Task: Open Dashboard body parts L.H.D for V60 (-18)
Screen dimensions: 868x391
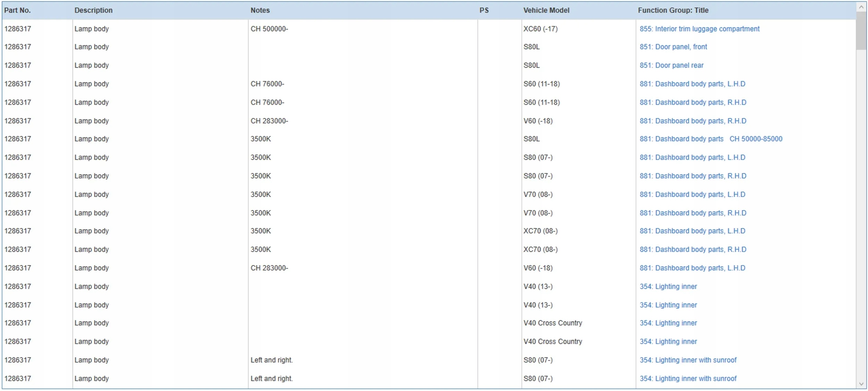Action: point(692,268)
